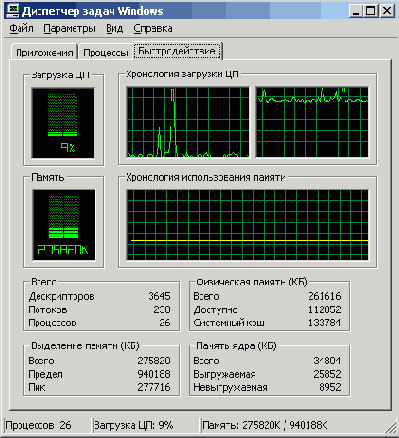Image resolution: width=399 pixels, height=438 pixels.
Task: Open the Вид menu
Action: point(115,29)
